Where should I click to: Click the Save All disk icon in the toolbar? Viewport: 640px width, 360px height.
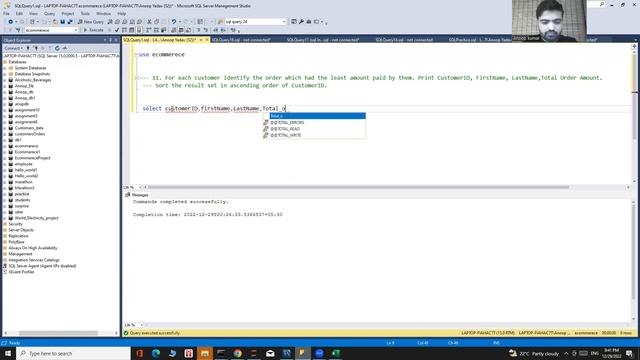70,22
